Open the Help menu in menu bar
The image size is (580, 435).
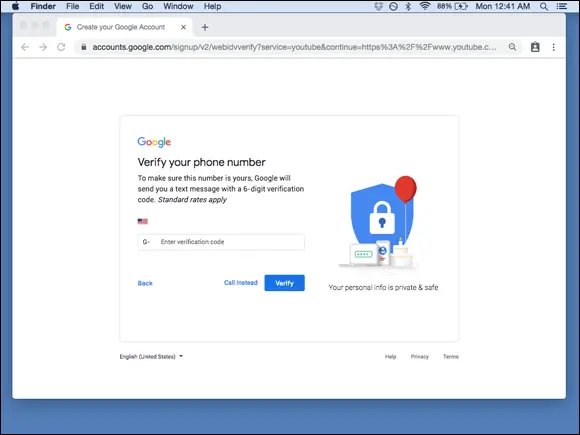pyautogui.click(x=212, y=6)
